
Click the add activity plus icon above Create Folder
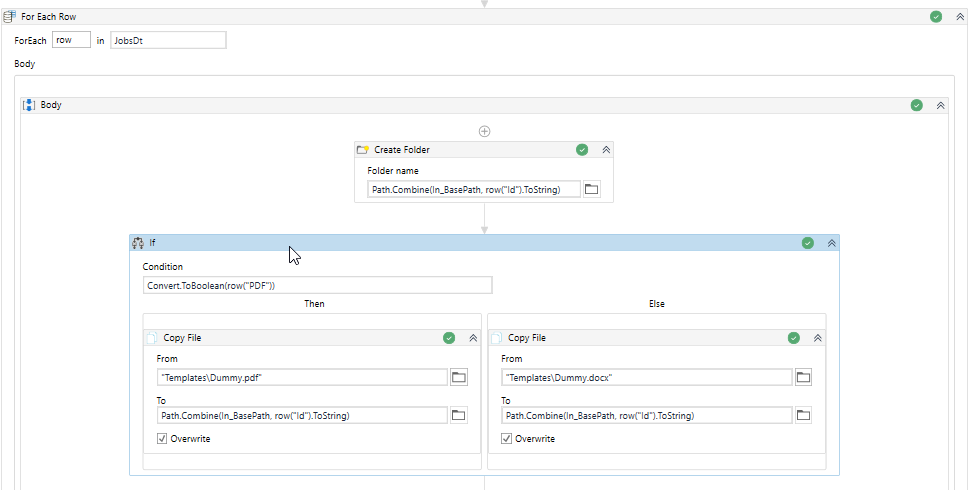(484, 131)
